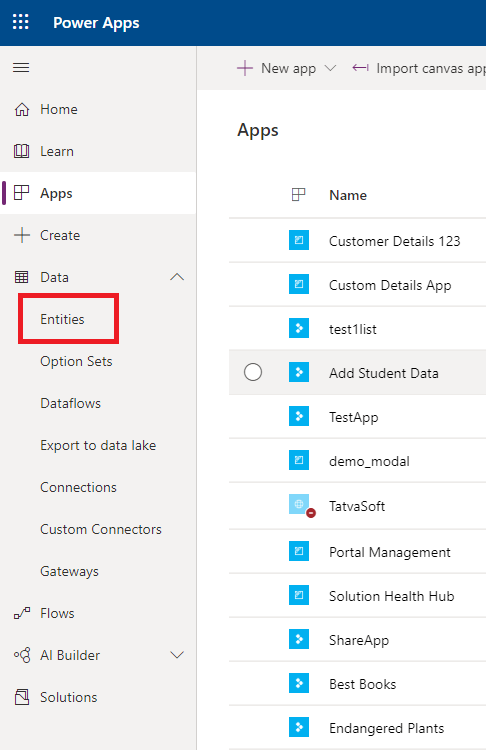Click the Flows connector icon

[x=22, y=613]
